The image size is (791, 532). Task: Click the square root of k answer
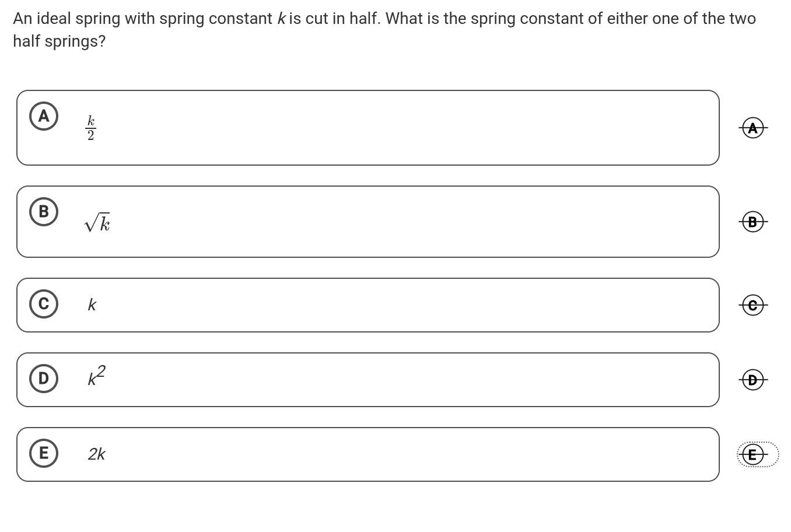coord(97,223)
